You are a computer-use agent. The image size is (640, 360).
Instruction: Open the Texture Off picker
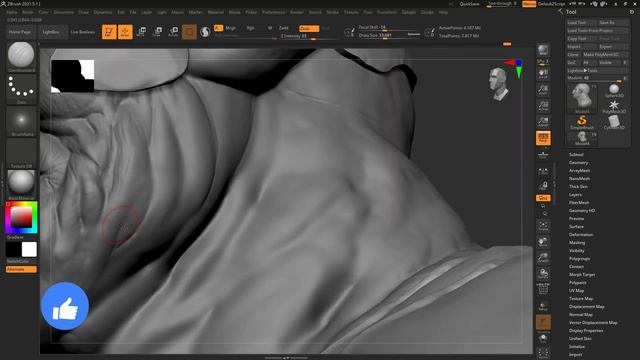[x=21, y=153]
